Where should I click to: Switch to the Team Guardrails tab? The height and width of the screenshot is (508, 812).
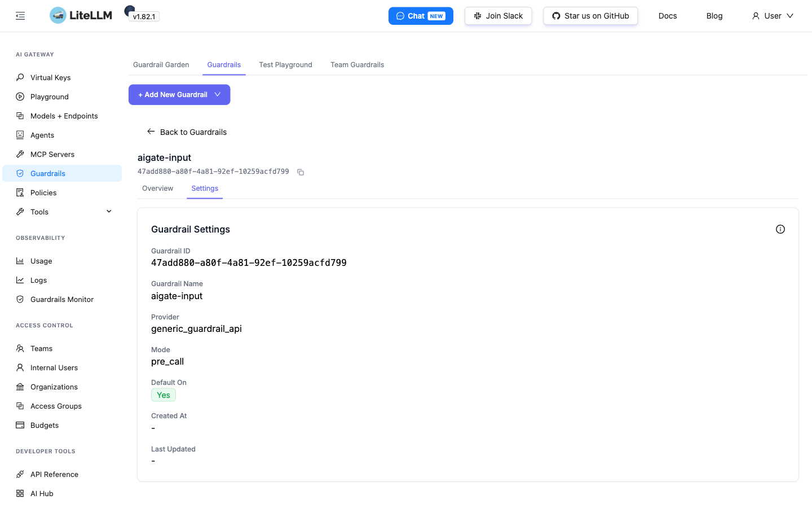(358, 65)
